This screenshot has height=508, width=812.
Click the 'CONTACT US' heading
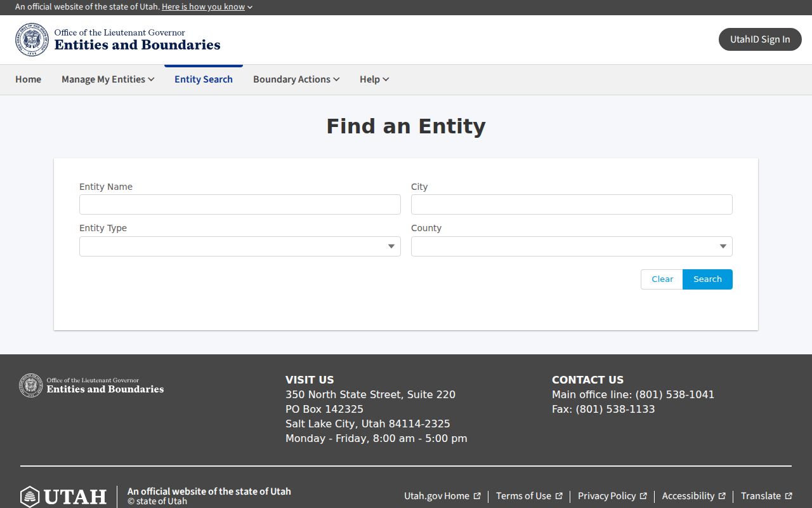(x=587, y=380)
